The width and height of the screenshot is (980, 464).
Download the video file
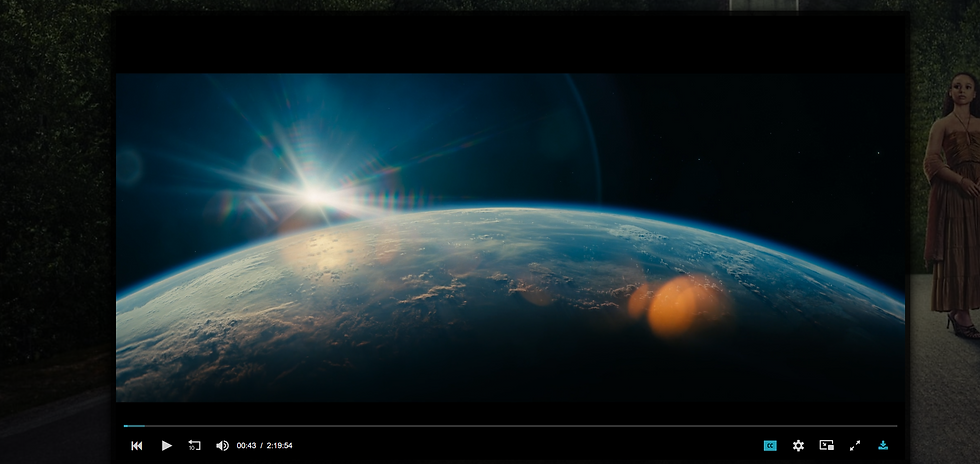pos(883,445)
